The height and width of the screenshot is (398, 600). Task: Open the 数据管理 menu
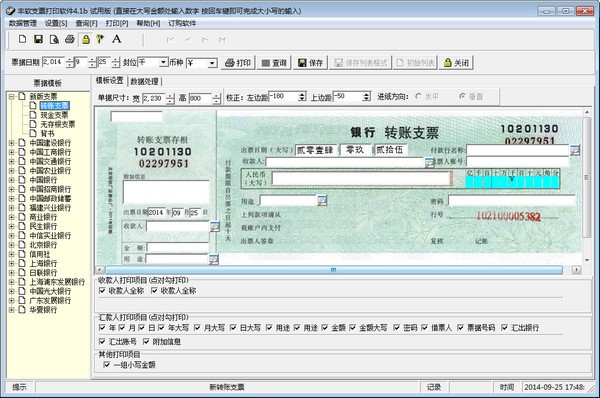[23, 23]
